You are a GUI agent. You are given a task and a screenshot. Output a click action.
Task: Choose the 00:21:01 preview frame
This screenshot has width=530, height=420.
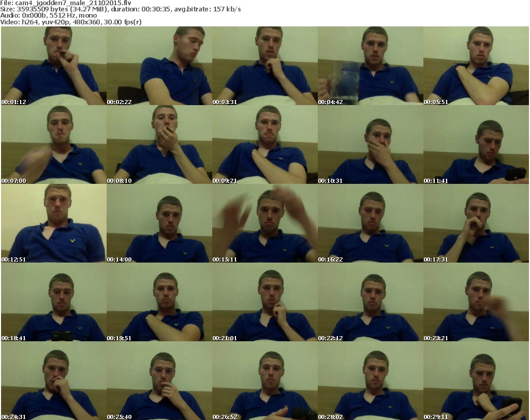(264, 302)
